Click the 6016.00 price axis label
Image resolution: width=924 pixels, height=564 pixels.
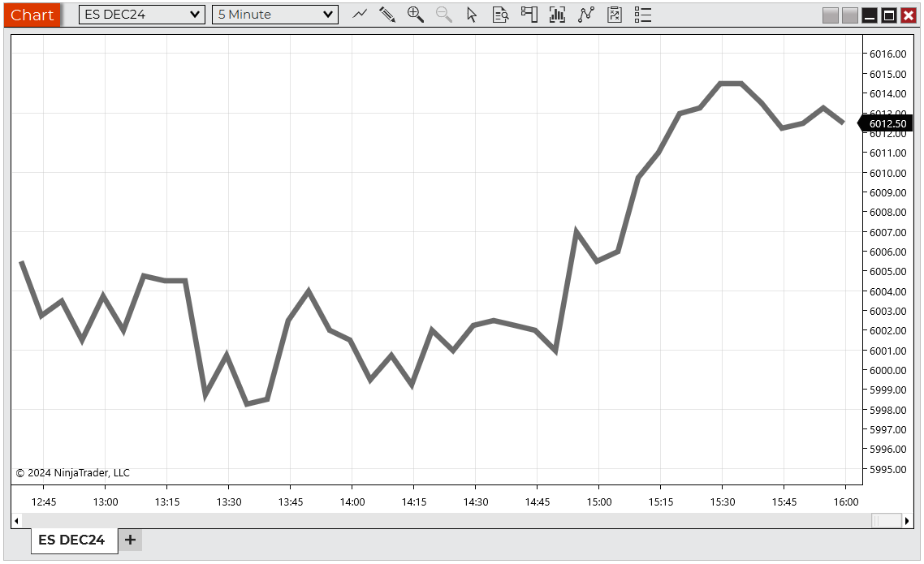[x=888, y=54]
